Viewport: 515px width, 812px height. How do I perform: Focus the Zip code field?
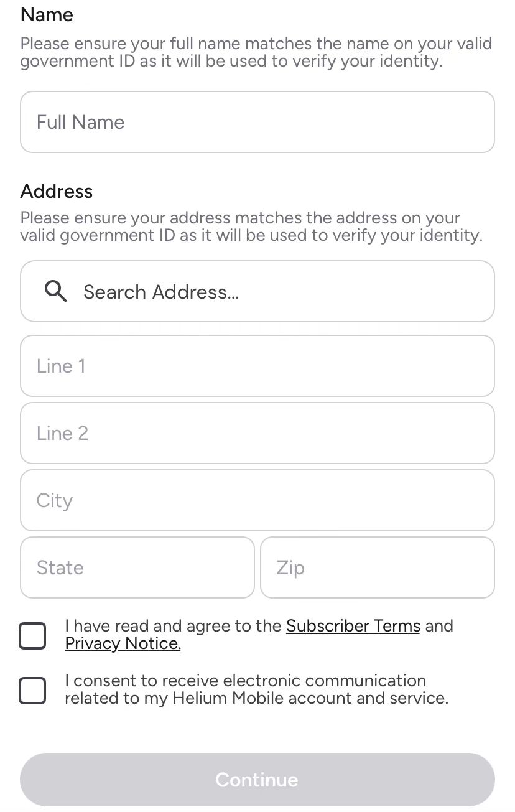pyautogui.click(x=378, y=567)
